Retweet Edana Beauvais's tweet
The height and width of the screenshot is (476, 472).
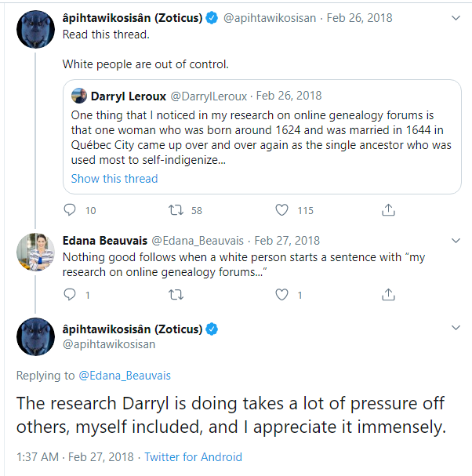(x=176, y=295)
